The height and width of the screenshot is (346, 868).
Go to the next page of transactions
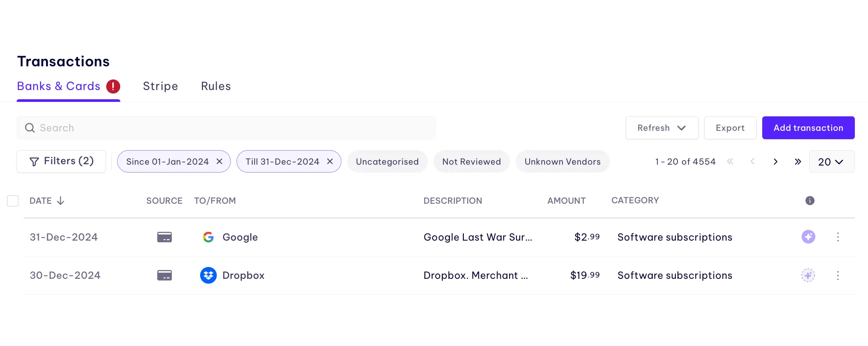click(x=775, y=162)
